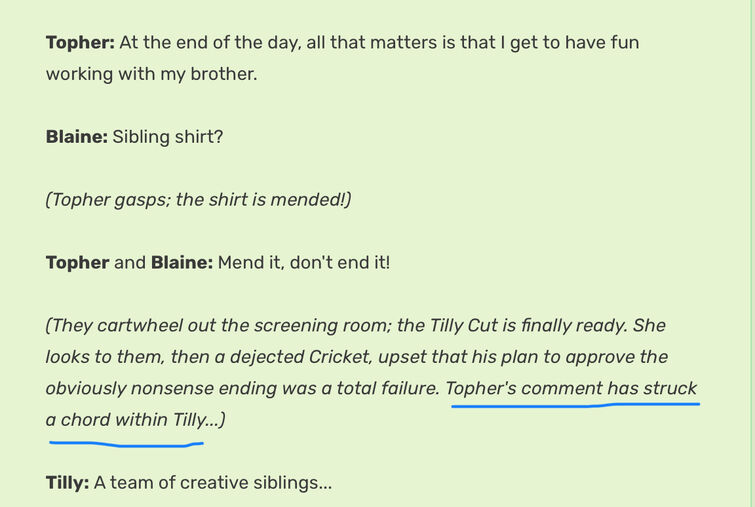
Task: Click the underlined phrase 'Topher's comment has struck'
Action: click(571, 388)
